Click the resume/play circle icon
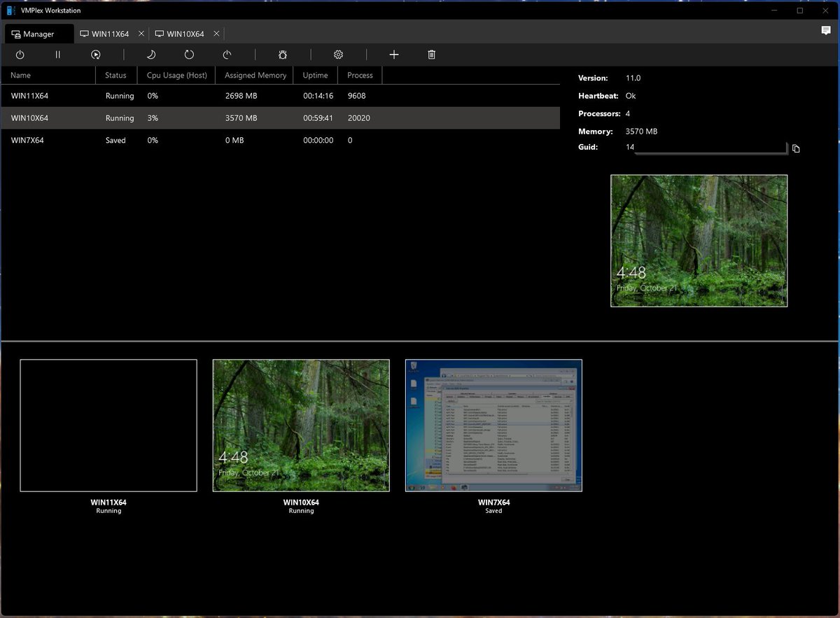The width and height of the screenshot is (840, 618). (96, 55)
